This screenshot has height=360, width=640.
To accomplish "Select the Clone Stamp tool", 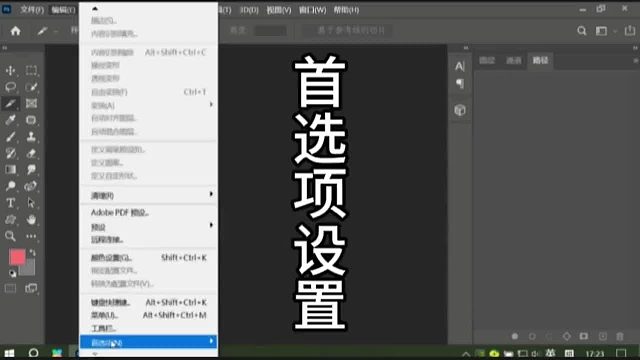I will click(31, 136).
